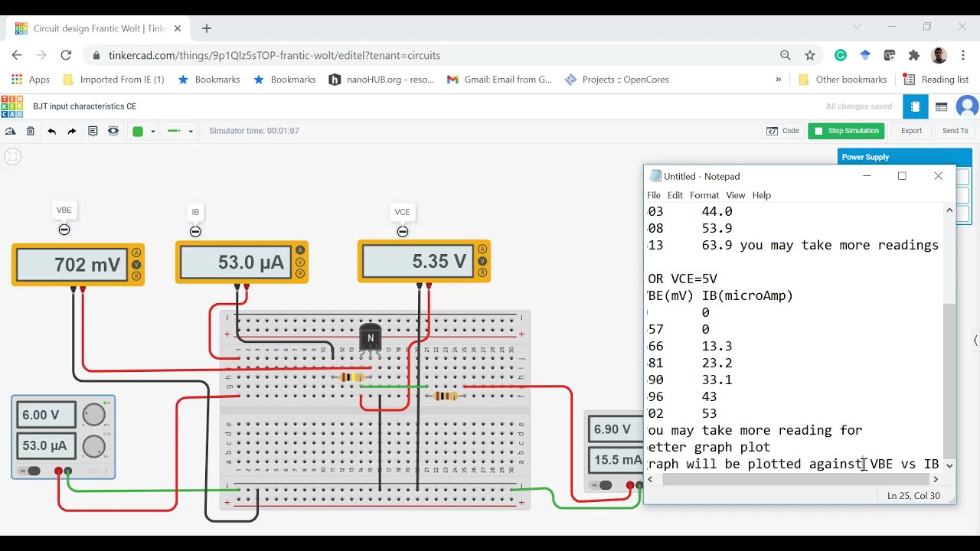Click Stop Simulation button
Image resolution: width=980 pixels, height=551 pixels.
(846, 131)
